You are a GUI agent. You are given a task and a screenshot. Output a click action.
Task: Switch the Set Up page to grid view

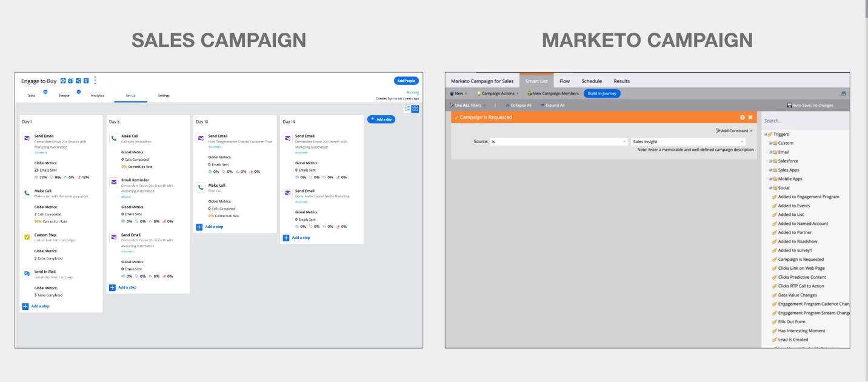coord(415,109)
